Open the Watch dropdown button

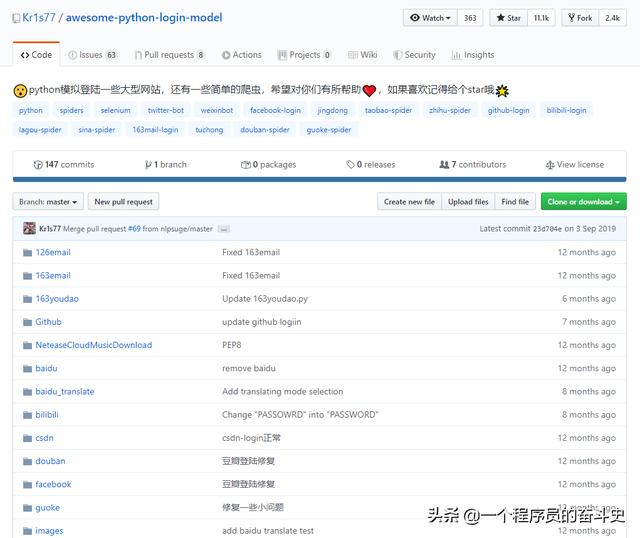[430, 18]
